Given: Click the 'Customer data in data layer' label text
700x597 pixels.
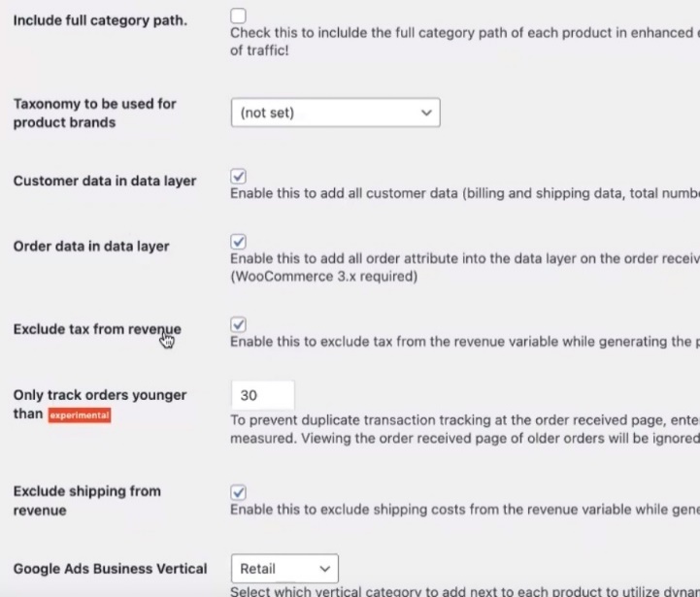Looking at the screenshot, I should point(105,181).
